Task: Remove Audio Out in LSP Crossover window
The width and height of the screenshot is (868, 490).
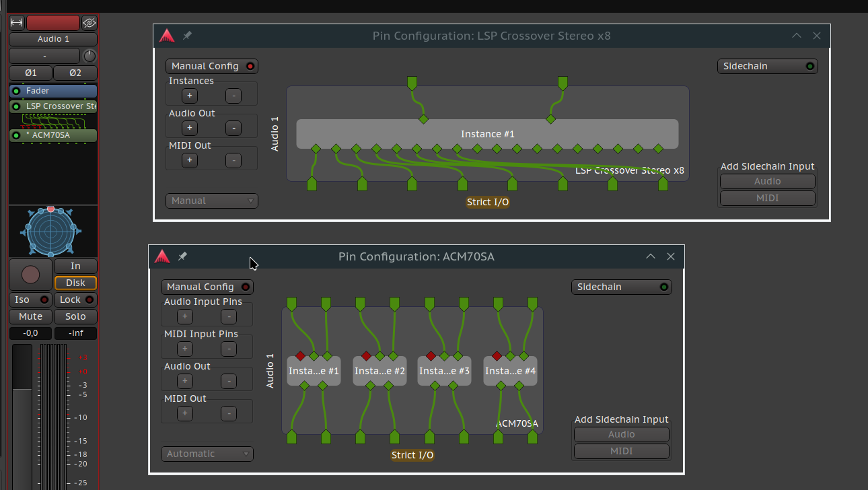Action: (233, 128)
